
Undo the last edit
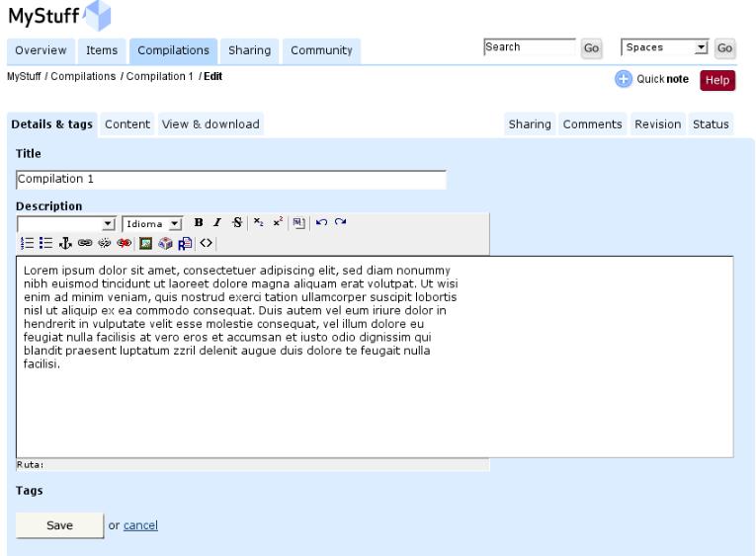321,223
